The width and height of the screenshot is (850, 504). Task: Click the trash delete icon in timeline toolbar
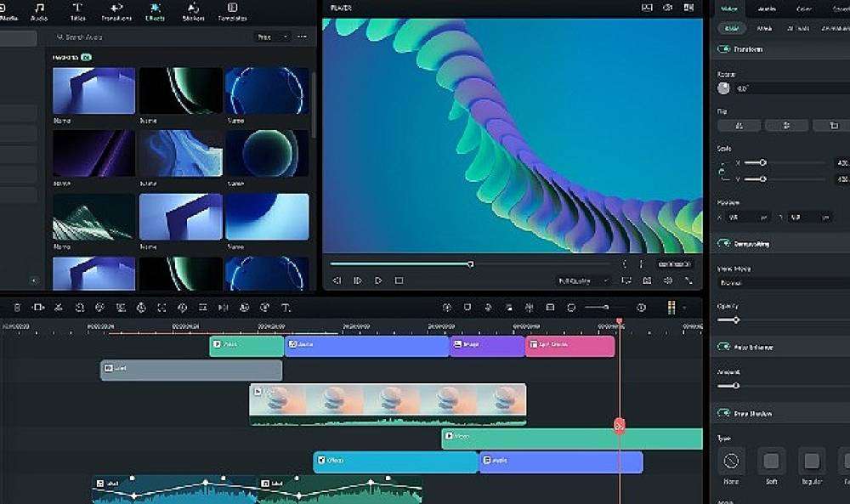17,308
